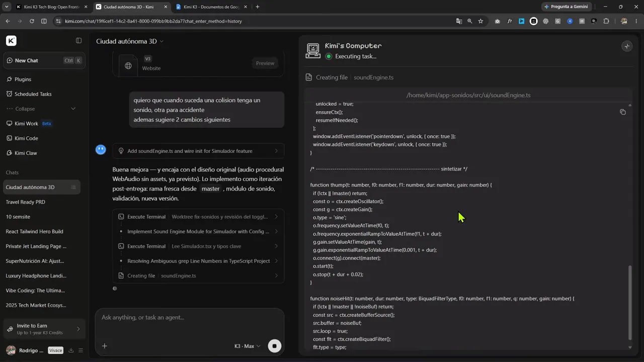Start a New Chat

(44, 60)
